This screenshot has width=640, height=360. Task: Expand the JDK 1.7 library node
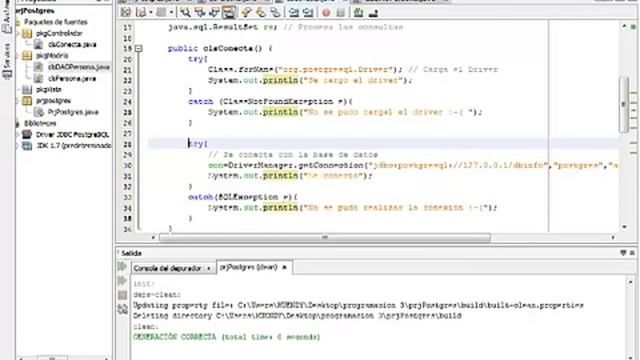click(x=18, y=145)
